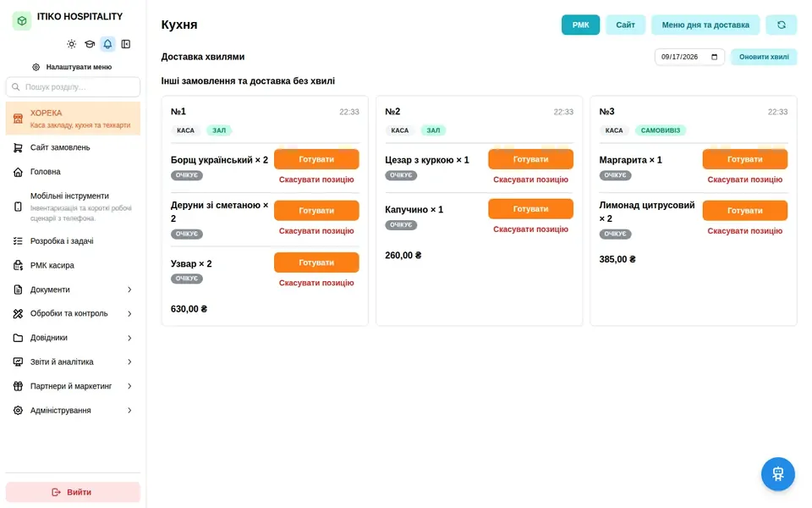Click the refresh icon button in header
Screen dimensions: 812x508
pos(781,25)
